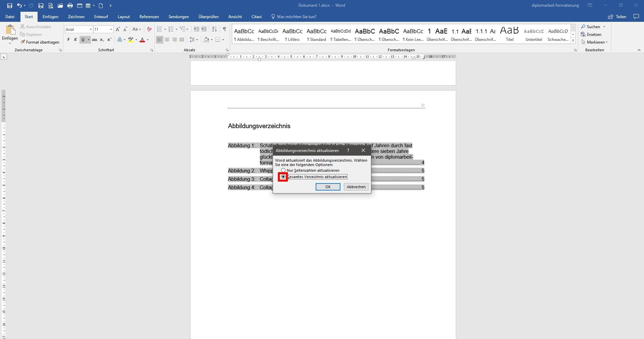Screen dimensions: 644x339
Task: Click the print icon in title bar
Action: click(x=70, y=5)
